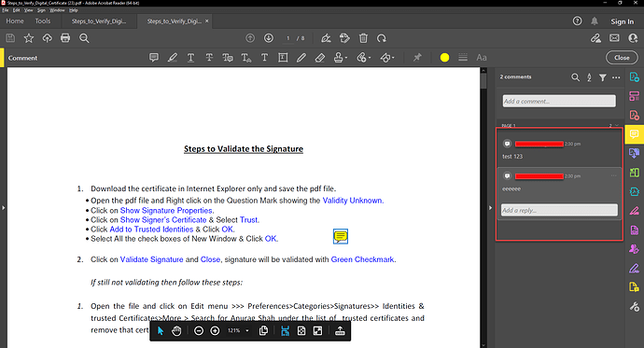Open the View menu

tap(28, 10)
